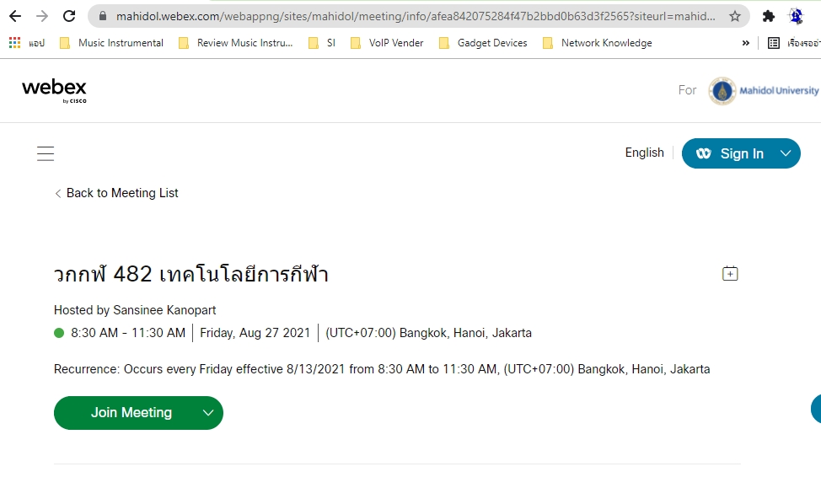Image resolution: width=821 pixels, height=504 pixels.
Task: Click the Sign In button
Action: coord(730,153)
